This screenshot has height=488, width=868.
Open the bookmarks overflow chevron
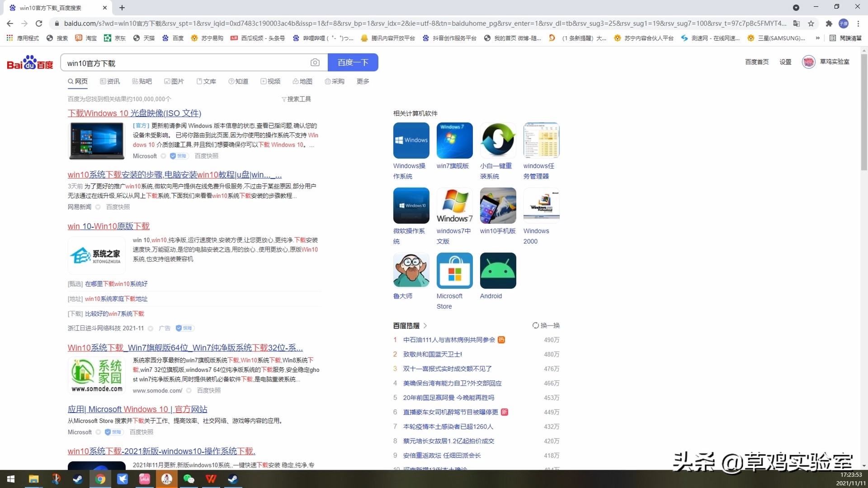pos(817,38)
